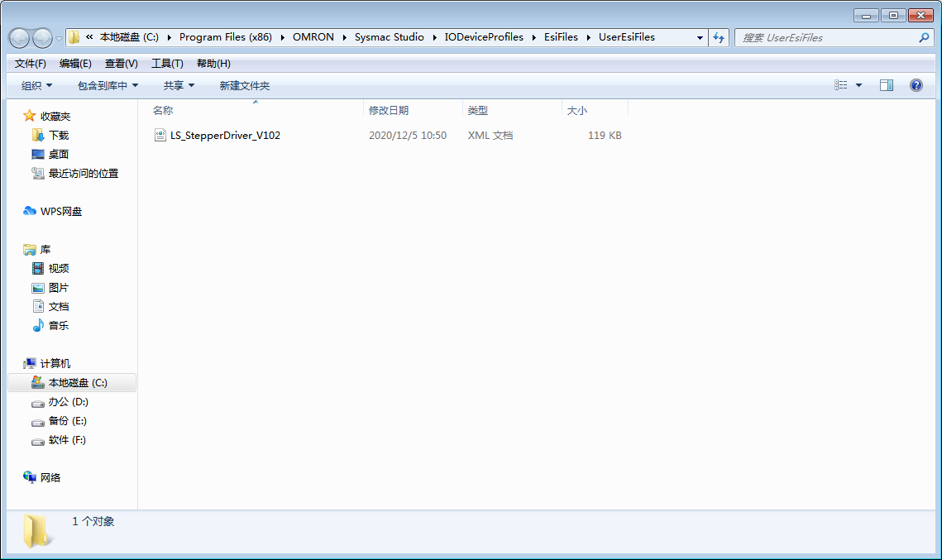
Task: Go forward with the Forward arrow button
Action: [42, 38]
